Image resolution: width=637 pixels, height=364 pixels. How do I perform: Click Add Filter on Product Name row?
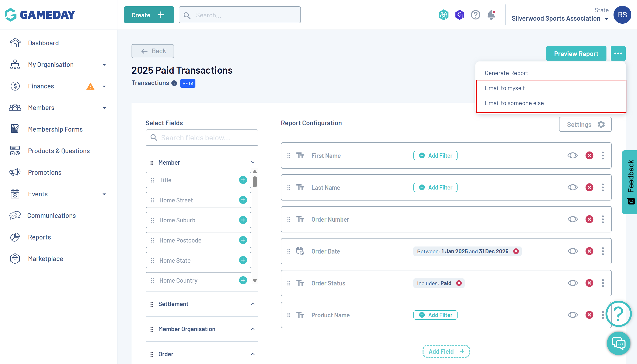(435, 315)
